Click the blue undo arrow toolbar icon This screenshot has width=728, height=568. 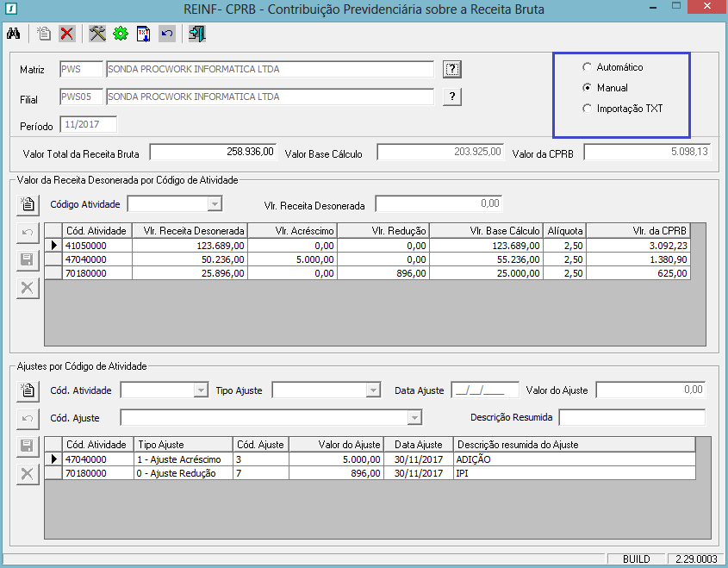point(167,34)
